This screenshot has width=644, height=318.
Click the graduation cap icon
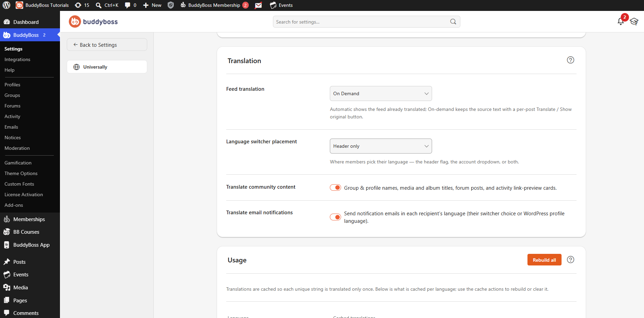point(634,21)
